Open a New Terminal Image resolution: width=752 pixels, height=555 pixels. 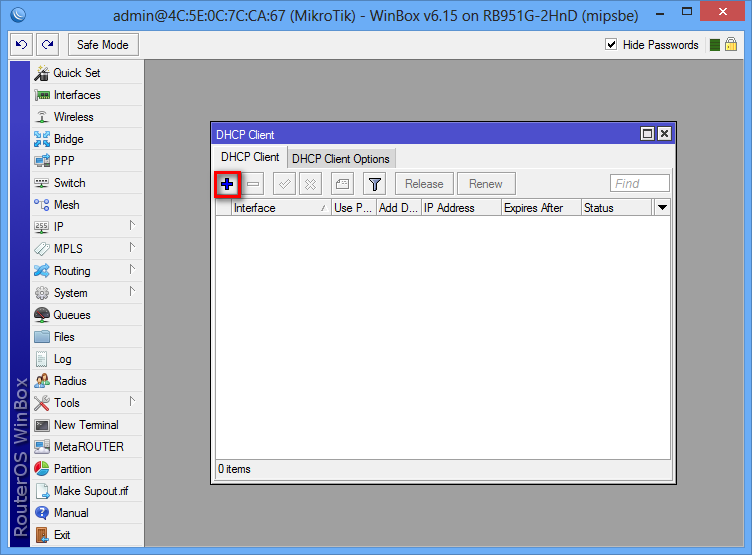pyautogui.click(x=87, y=425)
